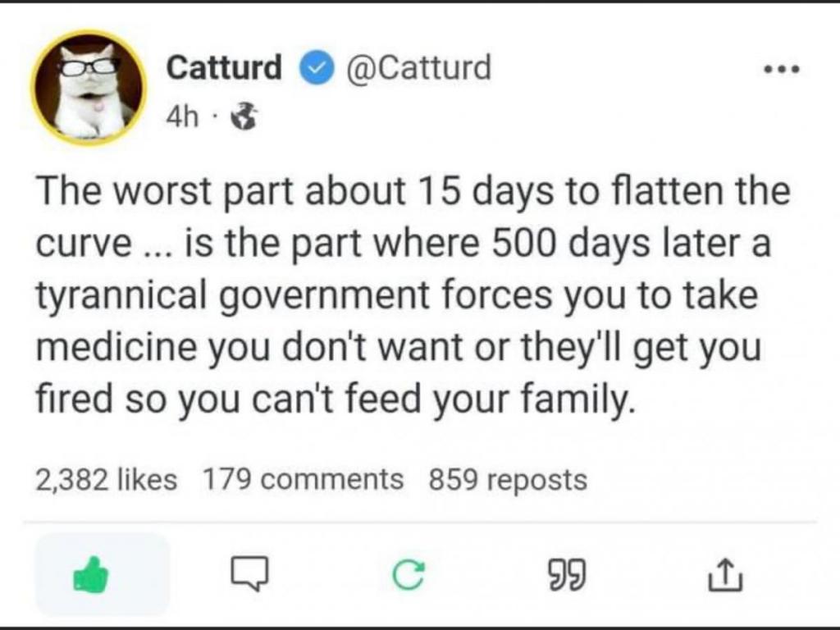View the 859 reposts list

pyautogui.click(x=508, y=479)
